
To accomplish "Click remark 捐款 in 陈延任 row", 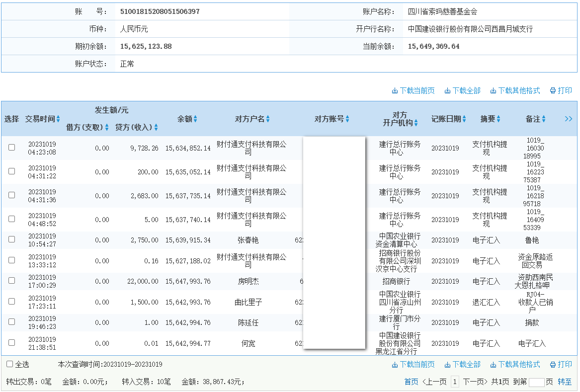I will 532,323.
